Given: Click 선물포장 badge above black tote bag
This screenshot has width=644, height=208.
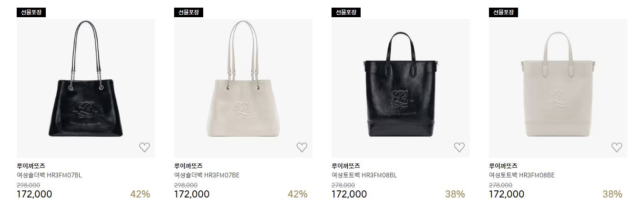Looking at the screenshot, I should pos(346,12).
